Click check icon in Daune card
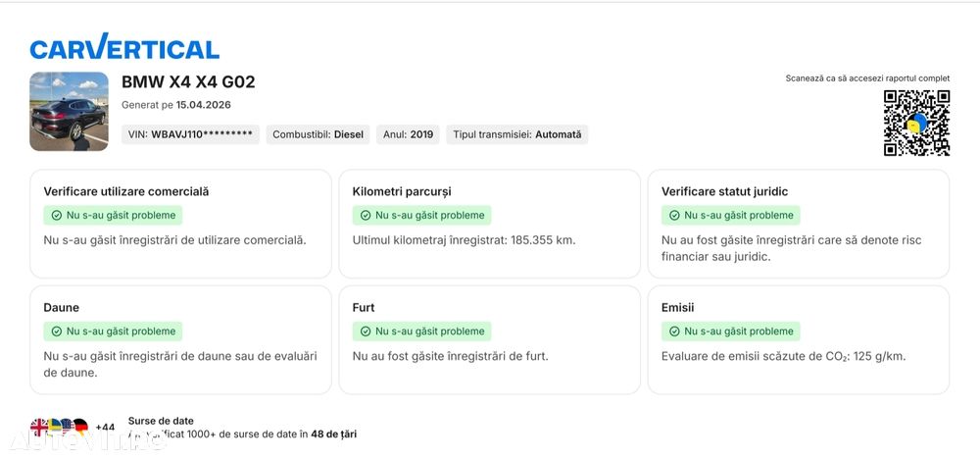The image size is (980, 460). point(56,332)
